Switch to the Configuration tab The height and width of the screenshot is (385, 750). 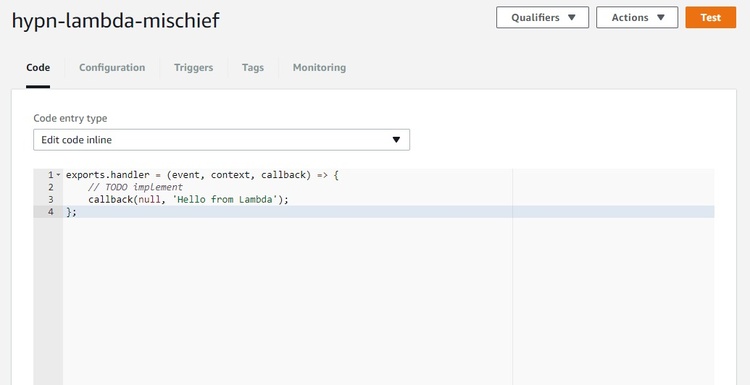pos(112,67)
